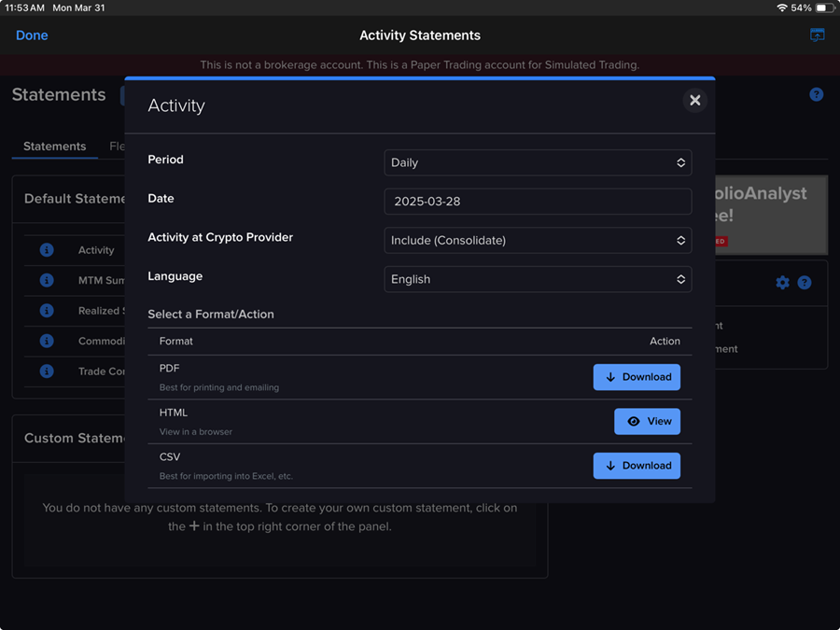Open the PortfolioAnalyst settings gear icon
840x630 pixels.
coord(782,282)
